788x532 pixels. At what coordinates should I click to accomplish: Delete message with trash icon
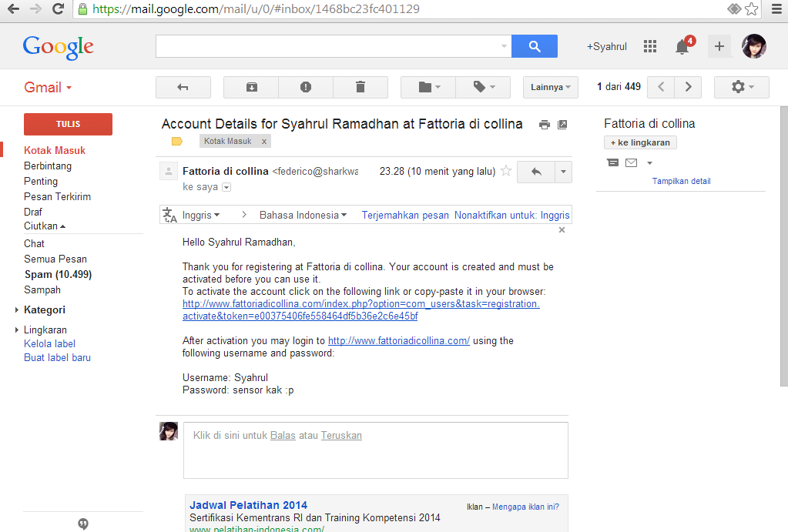click(360, 88)
